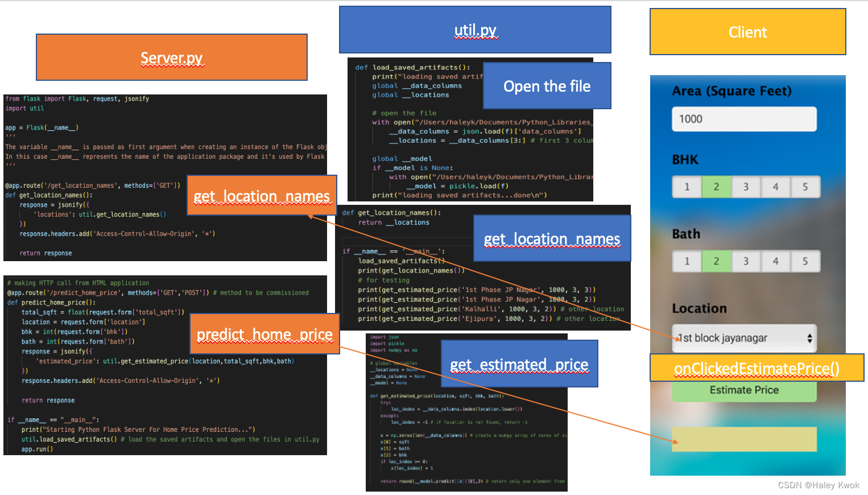
Task: Select Bath option 5
Action: [x=805, y=261]
